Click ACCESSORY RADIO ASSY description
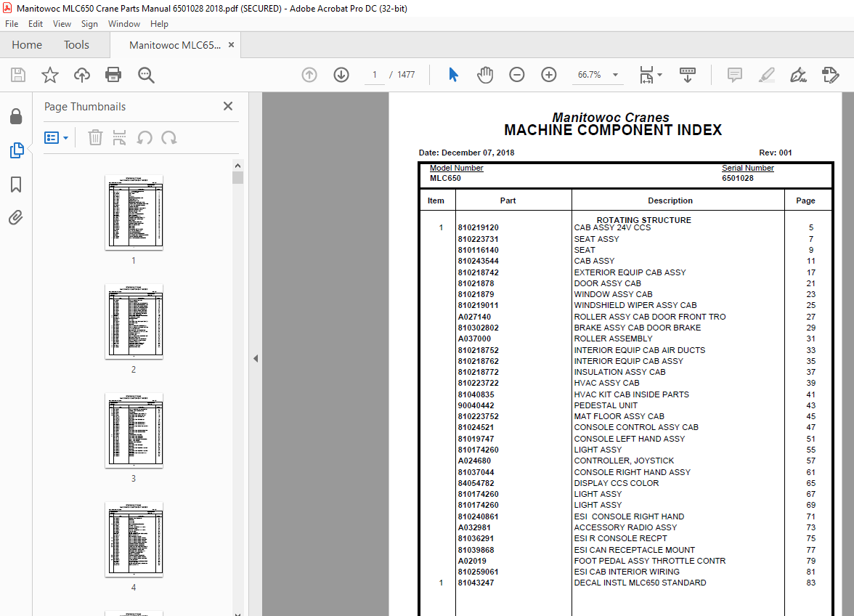The height and width of the screenshot is (616, 854). (x=625, y=528)
